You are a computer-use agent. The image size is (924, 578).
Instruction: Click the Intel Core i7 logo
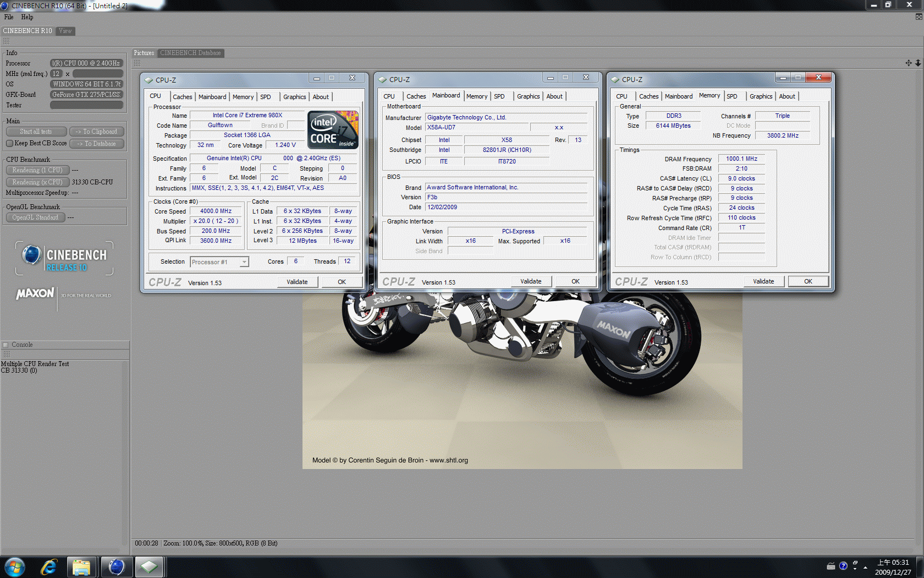tap(333, 130)
